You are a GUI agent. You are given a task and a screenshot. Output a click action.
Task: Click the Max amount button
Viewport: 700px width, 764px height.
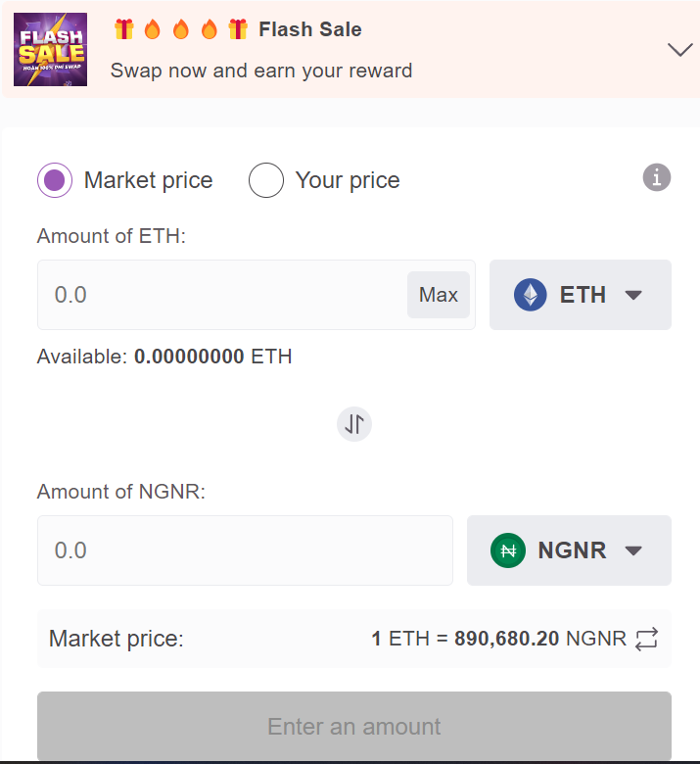pos(439,295)
